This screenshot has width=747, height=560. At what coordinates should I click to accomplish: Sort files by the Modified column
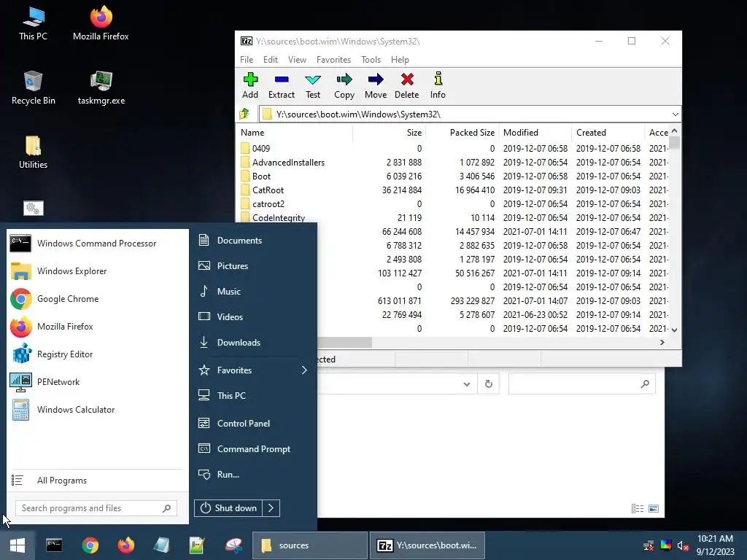(x=535, y=133)
